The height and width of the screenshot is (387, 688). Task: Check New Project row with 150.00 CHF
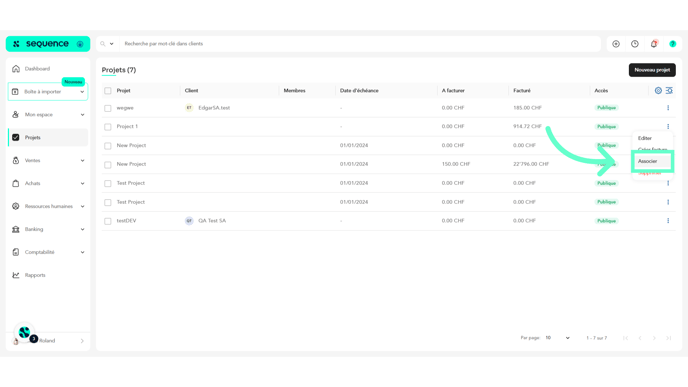click(108, 165)
